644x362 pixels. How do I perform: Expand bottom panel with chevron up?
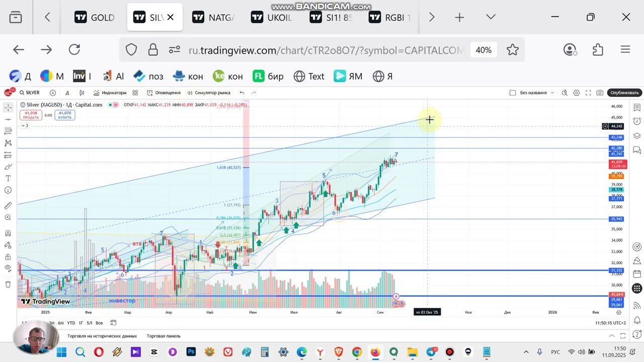[612, 336]
